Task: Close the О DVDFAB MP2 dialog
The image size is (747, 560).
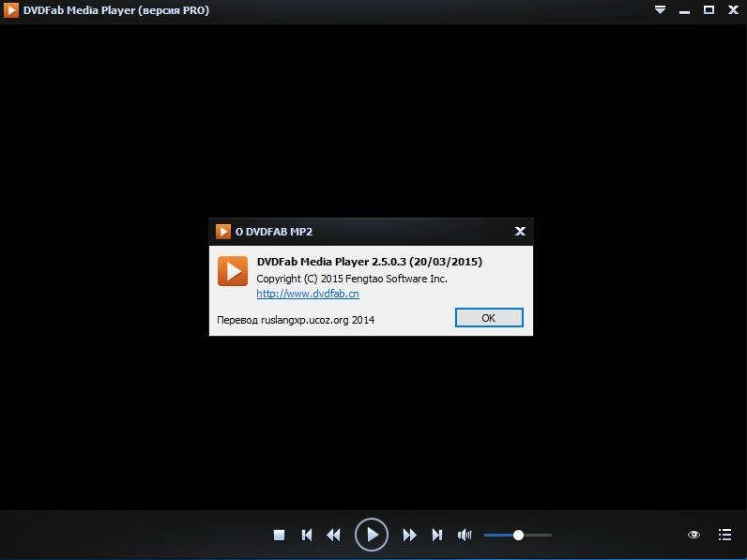Action: [520, 231]
